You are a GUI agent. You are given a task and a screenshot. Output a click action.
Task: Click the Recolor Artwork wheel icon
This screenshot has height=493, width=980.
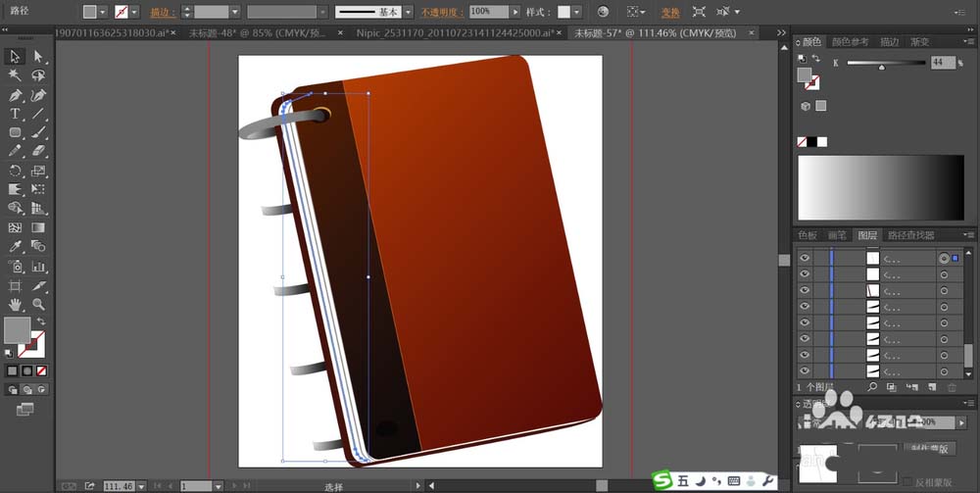click(603, 12)
